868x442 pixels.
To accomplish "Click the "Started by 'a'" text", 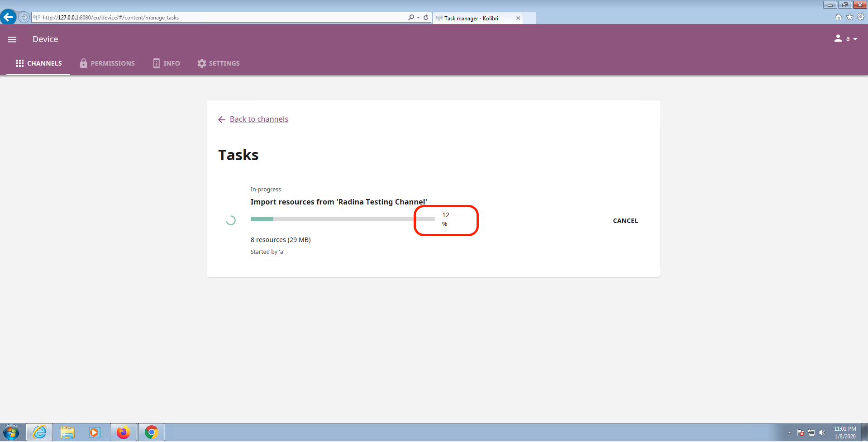I will (267, 252).
